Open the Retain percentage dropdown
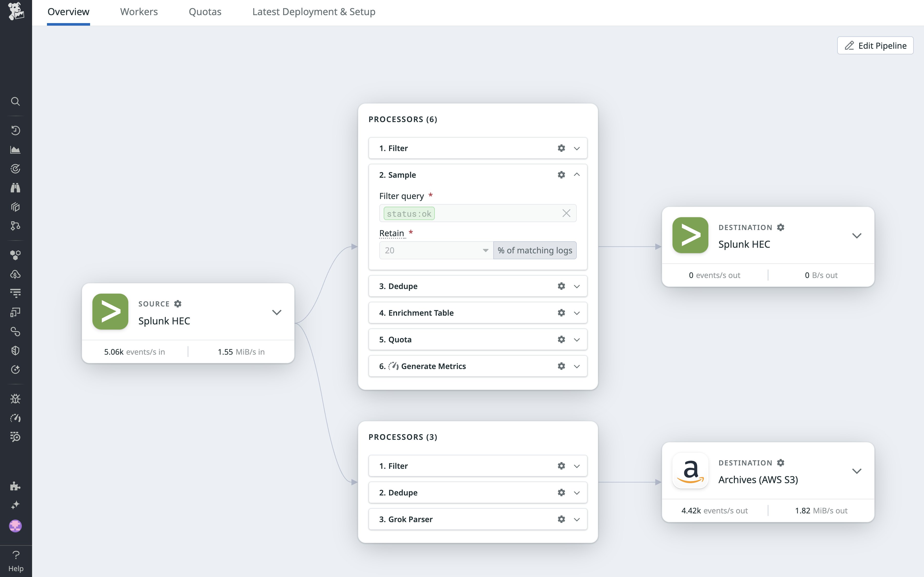This screenshot has width=924, height=577. pyautogui.click(x=485, y=250)
